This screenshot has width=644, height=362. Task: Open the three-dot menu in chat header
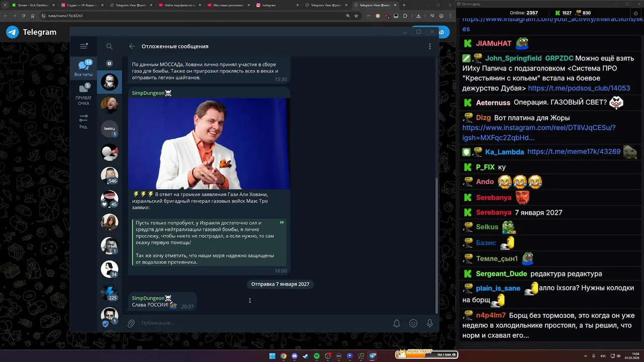coord(430,46)
